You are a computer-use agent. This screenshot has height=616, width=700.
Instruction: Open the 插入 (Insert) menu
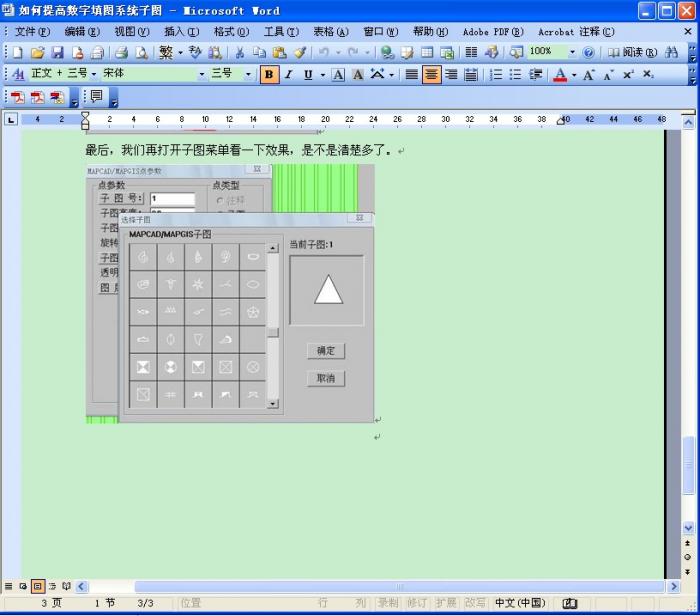pyautogui.click(x=181, y=31)
